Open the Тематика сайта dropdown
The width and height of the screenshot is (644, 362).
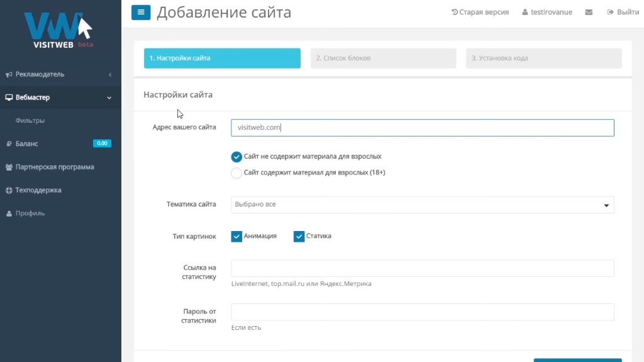[422, 205]
